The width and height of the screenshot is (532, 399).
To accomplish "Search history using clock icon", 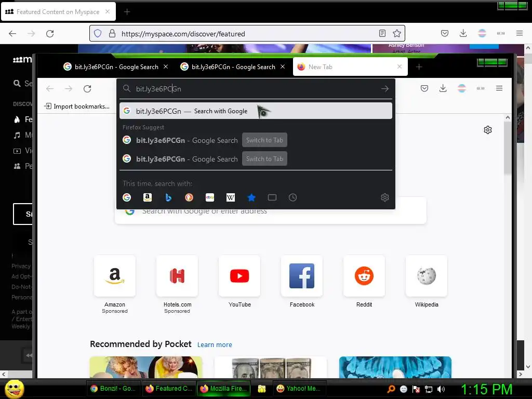I will click(293, 197).
